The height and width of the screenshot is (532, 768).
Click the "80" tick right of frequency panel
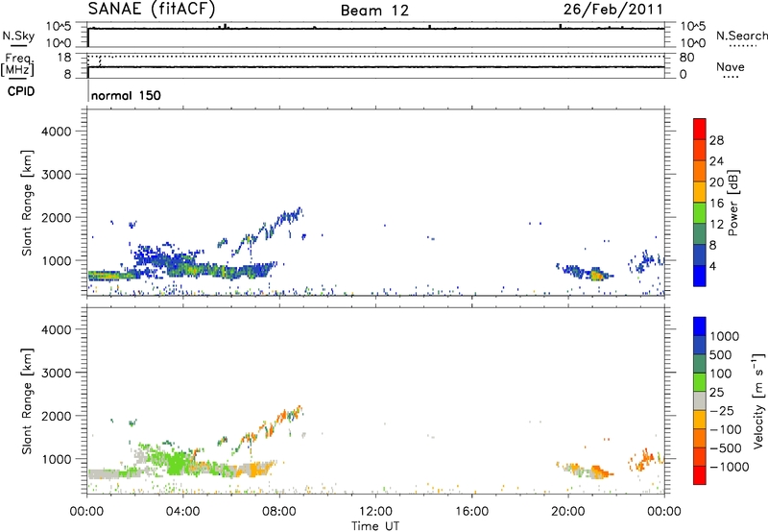click(687, 58)
